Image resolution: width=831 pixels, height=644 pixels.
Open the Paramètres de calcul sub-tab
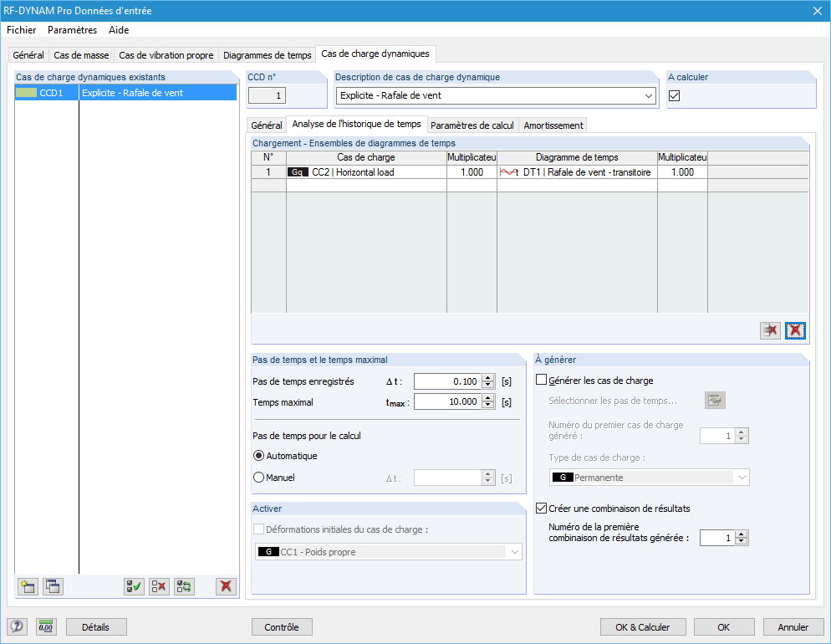(472, 125)
